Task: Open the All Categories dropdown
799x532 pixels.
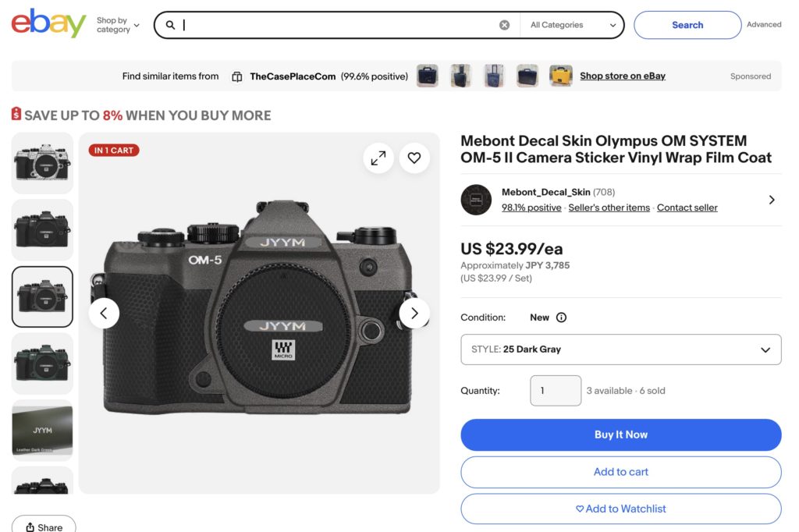Action: tap(573, 25)
